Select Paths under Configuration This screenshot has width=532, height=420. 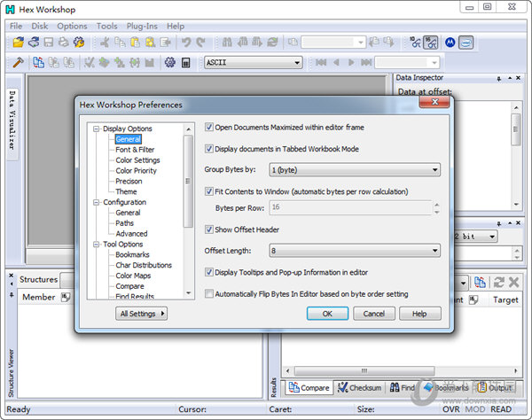(x=124, y=223)
